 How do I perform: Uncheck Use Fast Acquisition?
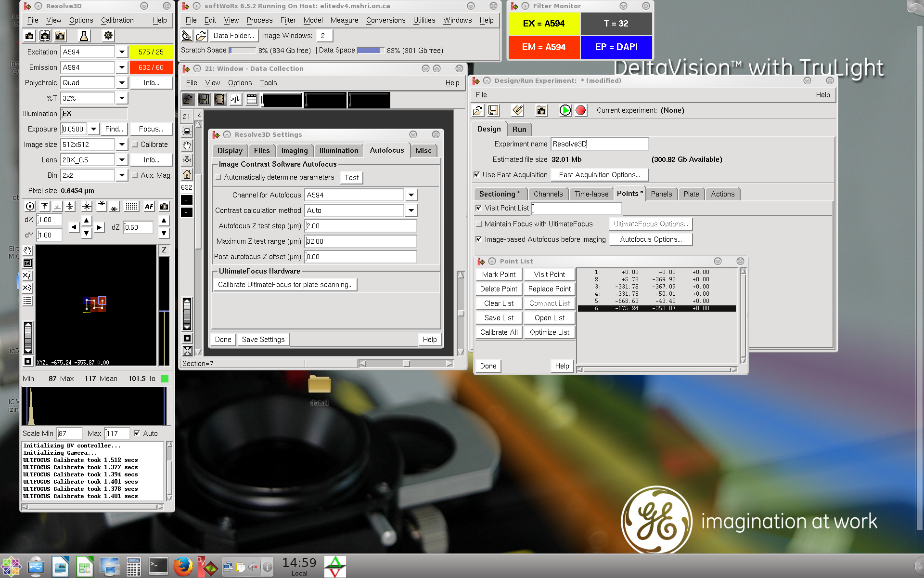click(x=477, y=175)
